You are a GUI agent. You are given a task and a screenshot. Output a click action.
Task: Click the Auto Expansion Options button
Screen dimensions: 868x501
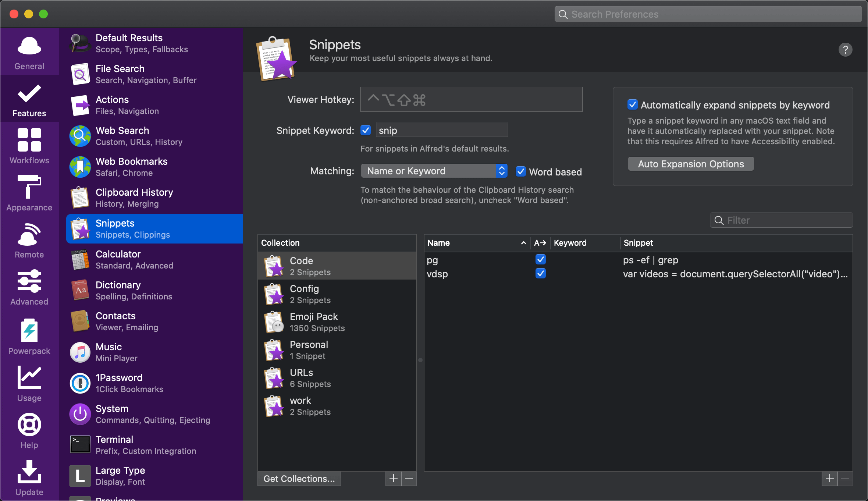pos(691,164)
